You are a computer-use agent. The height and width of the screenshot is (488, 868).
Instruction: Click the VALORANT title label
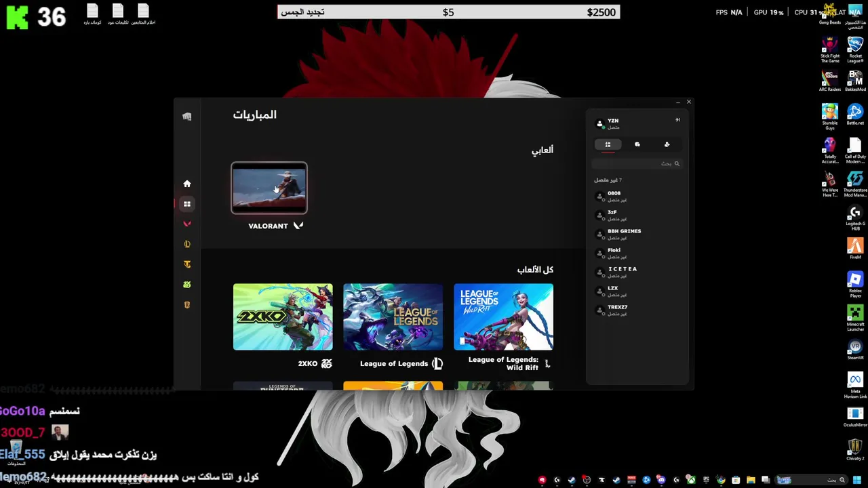point(268,226)
